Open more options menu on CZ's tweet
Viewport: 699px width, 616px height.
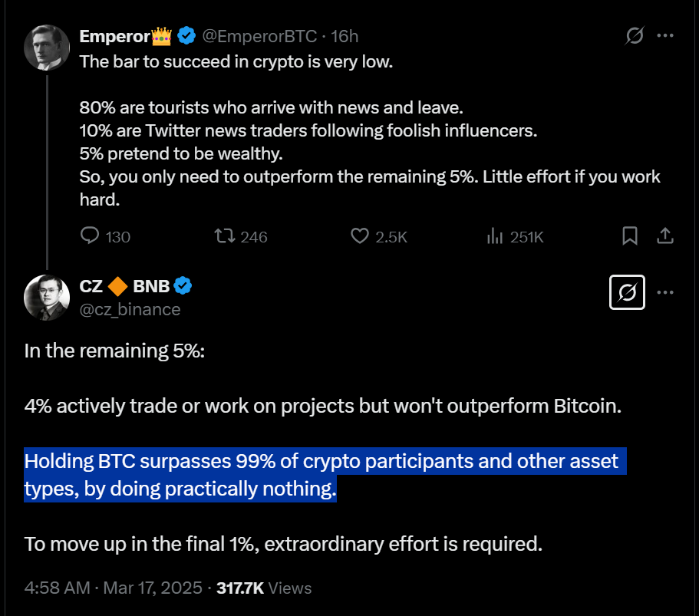tap(666, 292)
